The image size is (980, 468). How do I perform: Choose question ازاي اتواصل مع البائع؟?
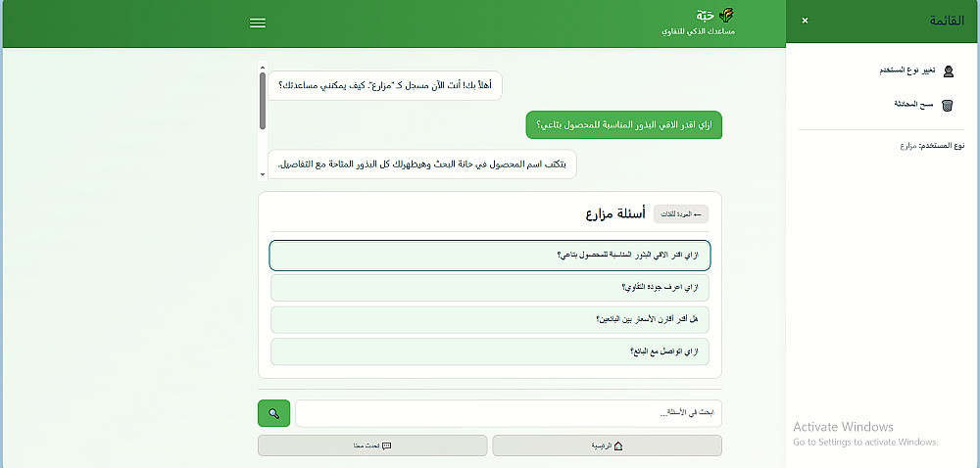pyautogui.click(x=490, y=351)
